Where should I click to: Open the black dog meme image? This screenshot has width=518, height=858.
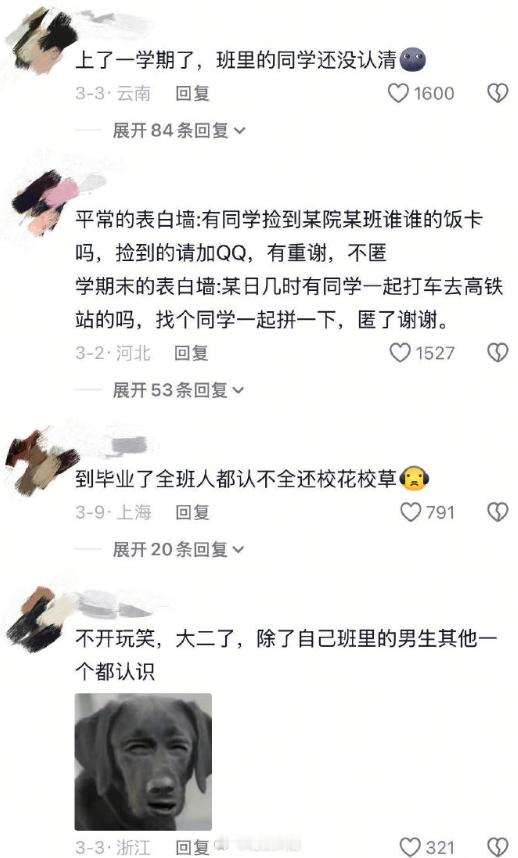[x=143, y=762]
